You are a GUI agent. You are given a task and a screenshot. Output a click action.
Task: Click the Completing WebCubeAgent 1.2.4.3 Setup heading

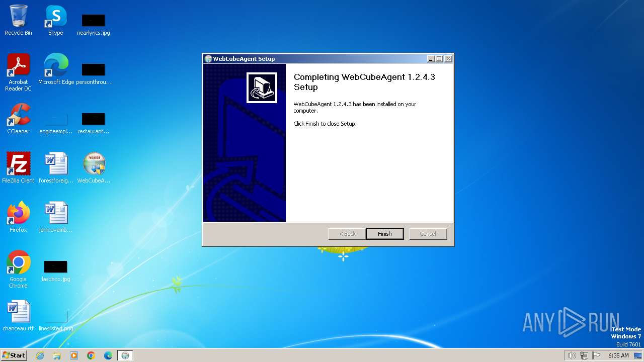pyautogui.click(x=364, y=82)
